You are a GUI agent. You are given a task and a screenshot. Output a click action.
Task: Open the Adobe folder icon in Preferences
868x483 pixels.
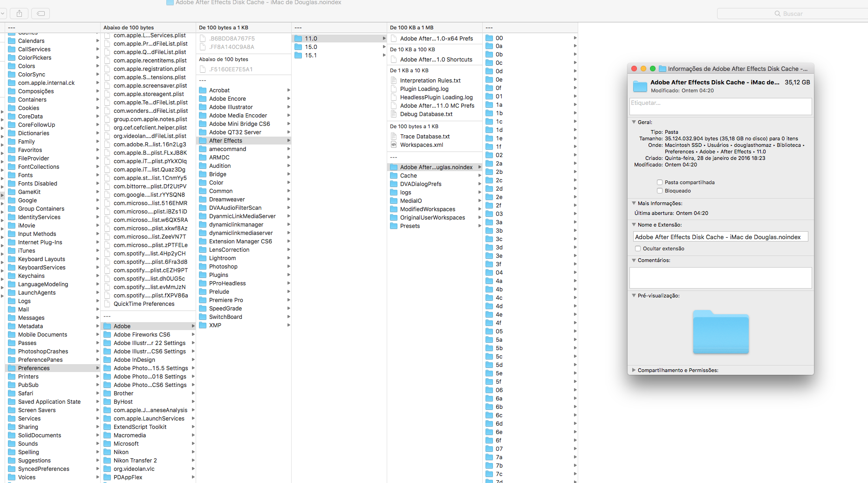point(107,326)
